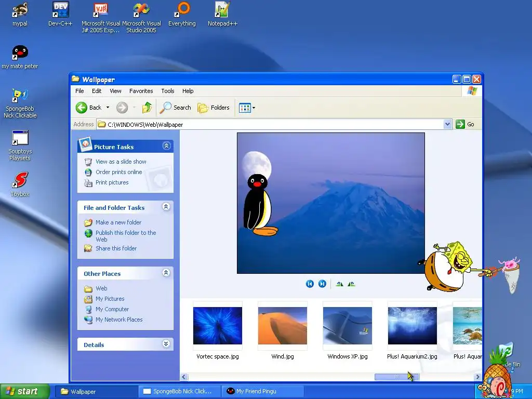532x399 pixels.
Task: Click the horizontal scrollbar thumb
Action: (396, 377)
